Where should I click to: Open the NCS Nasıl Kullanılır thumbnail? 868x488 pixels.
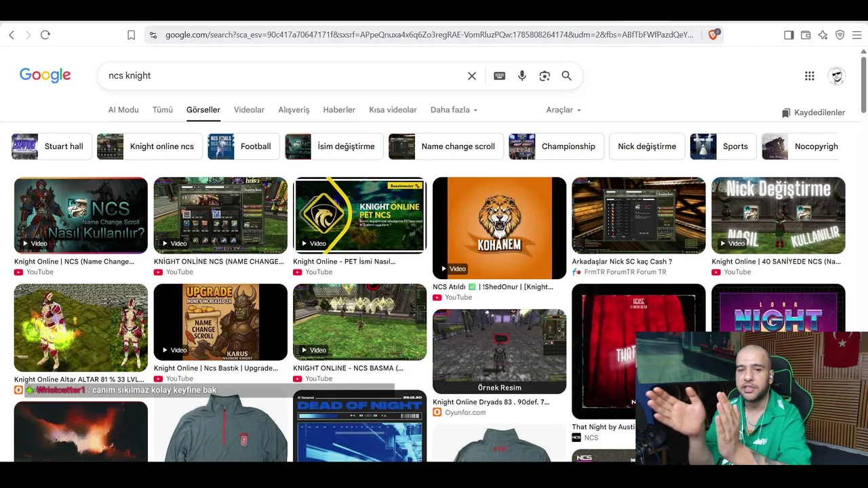point(81,216)
